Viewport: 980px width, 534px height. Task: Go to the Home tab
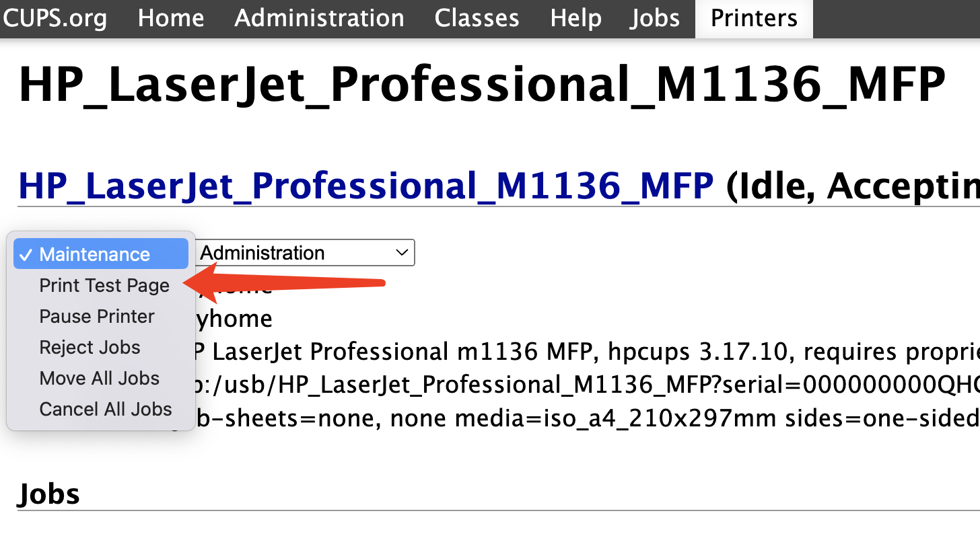coord(171,18)
